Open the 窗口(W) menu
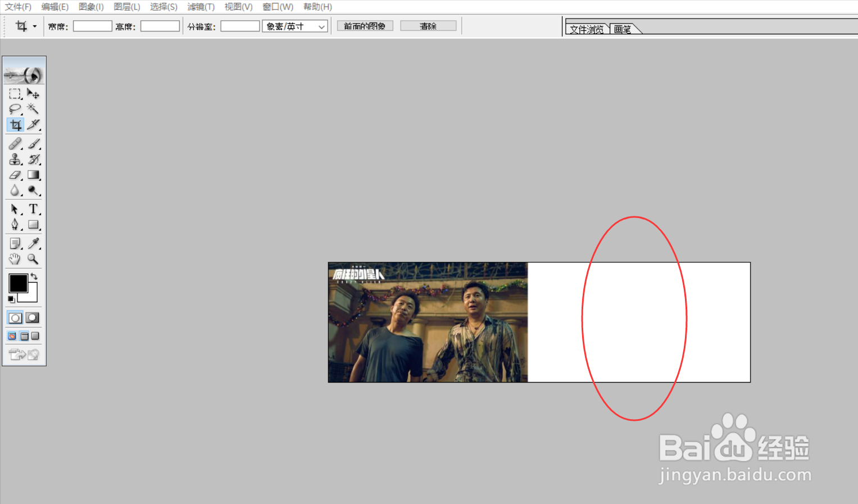Image resolution: width=858 pixels, height=504 pixels. pyautogui.click(x=278, y=7)
